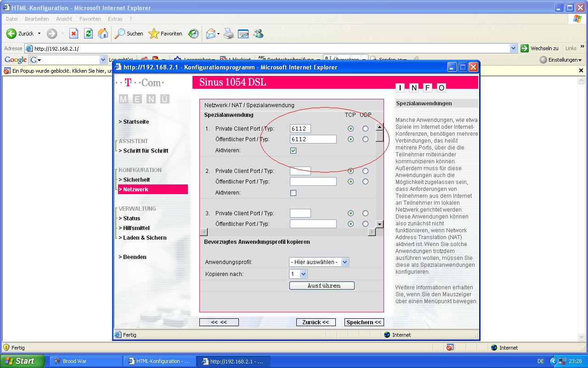Click the Speichern << button

pos(364,322)
